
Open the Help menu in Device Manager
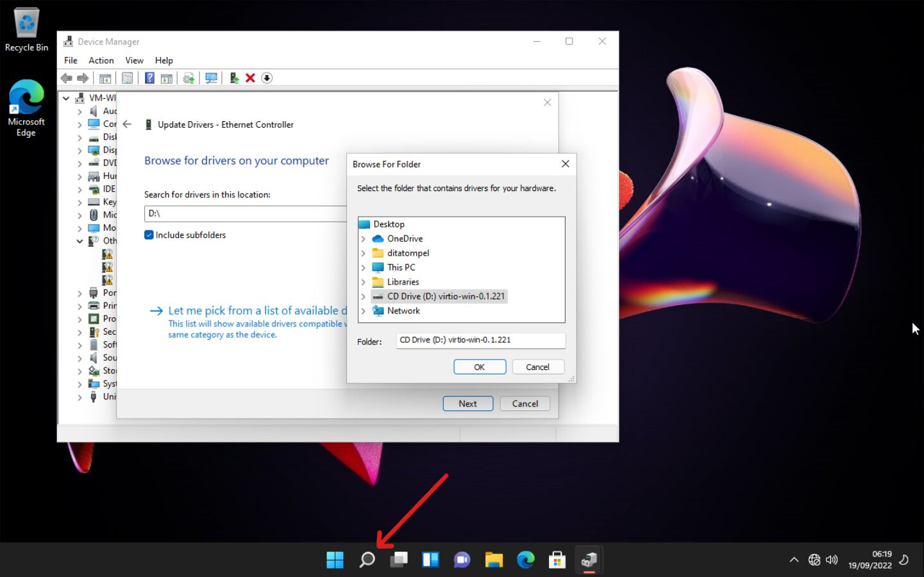click(164, 60)
